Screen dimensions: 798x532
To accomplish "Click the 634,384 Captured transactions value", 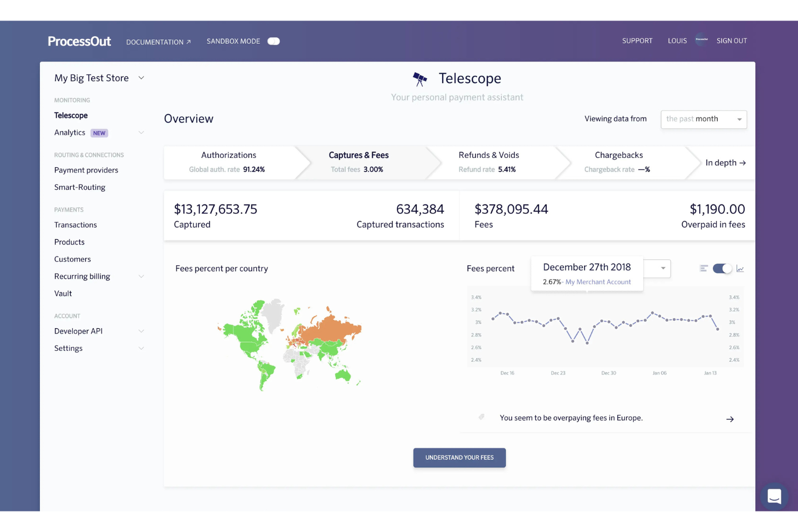I will click(420, 209).
